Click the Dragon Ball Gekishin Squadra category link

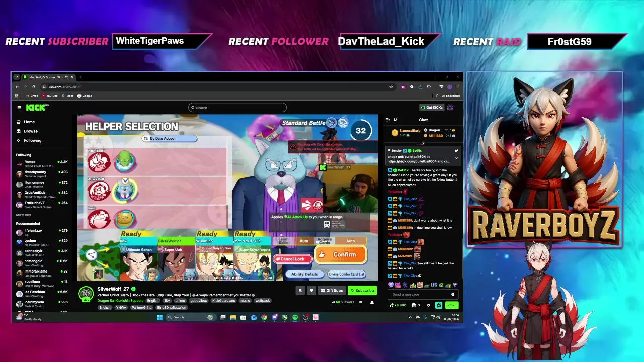coord(120,301)
